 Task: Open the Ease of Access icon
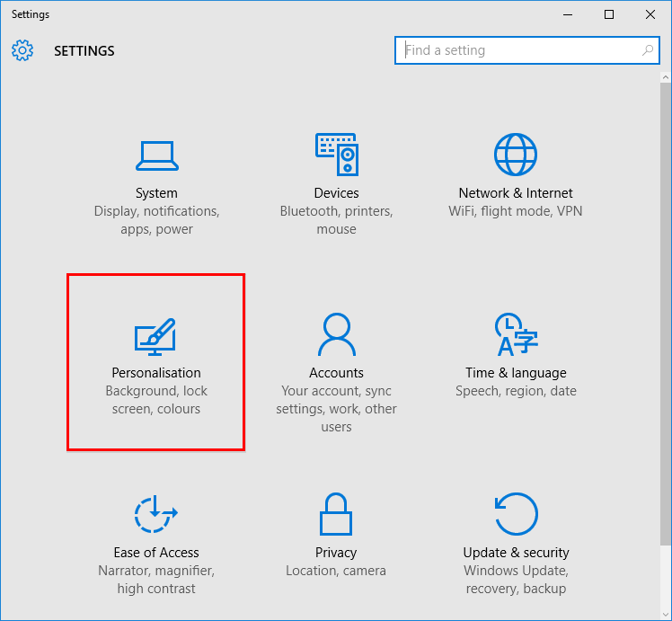click(x=156, y=514)
